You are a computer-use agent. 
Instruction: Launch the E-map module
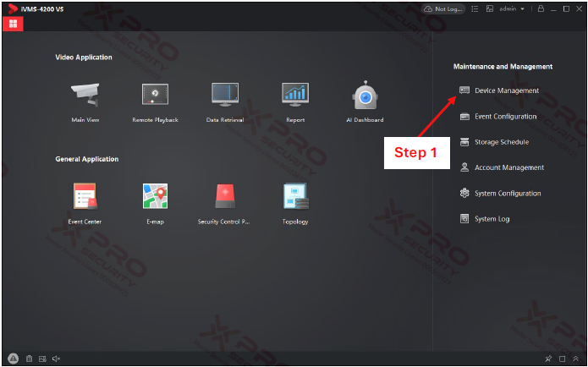[155, 195]
